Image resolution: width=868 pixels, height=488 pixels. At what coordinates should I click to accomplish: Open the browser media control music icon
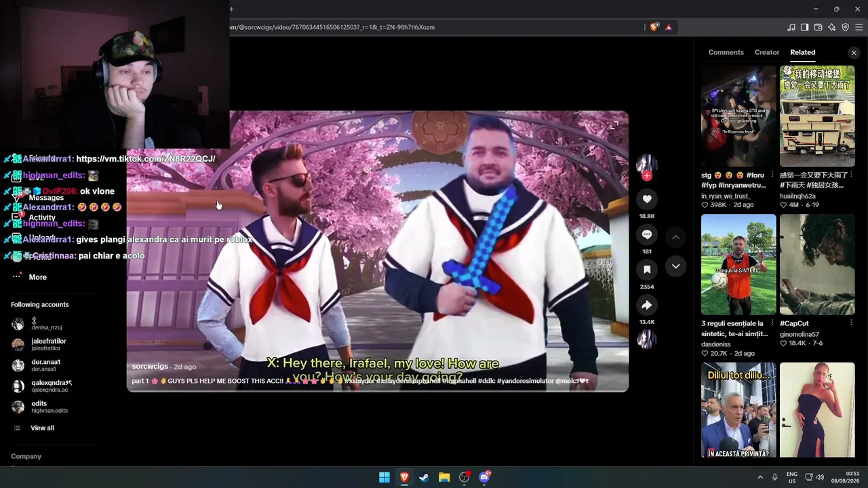point(791,27)
